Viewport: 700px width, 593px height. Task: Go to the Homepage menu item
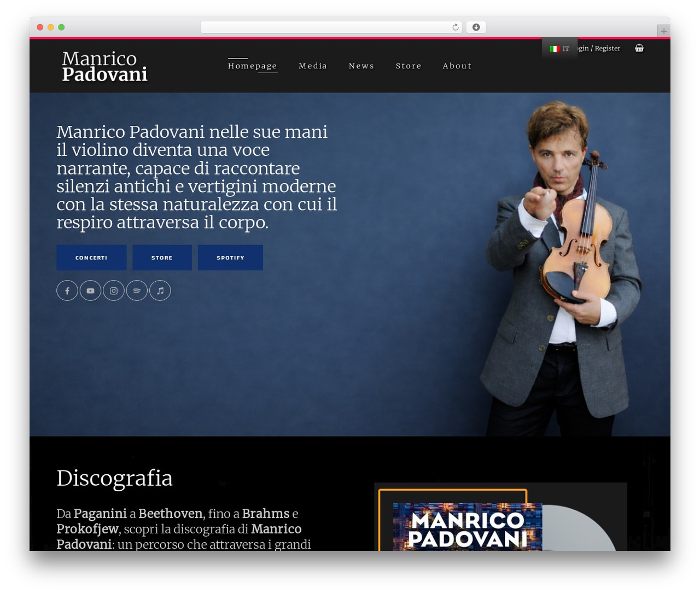click(252, 66)
